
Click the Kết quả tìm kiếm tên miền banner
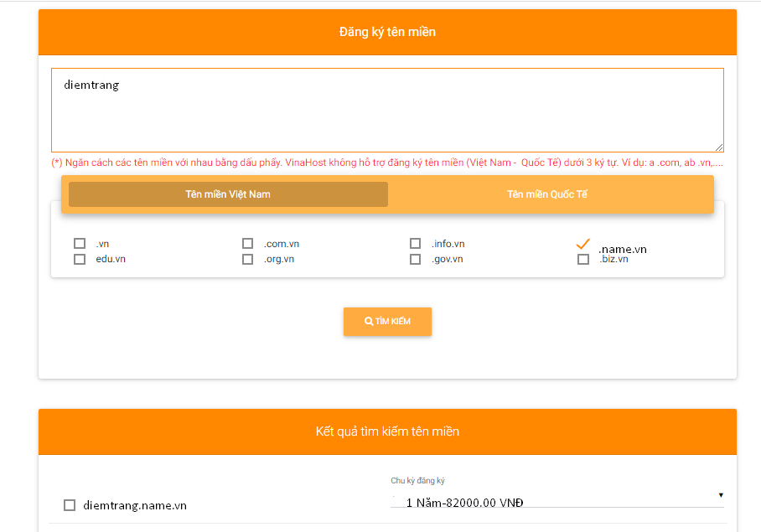click(x=387, y=431)
